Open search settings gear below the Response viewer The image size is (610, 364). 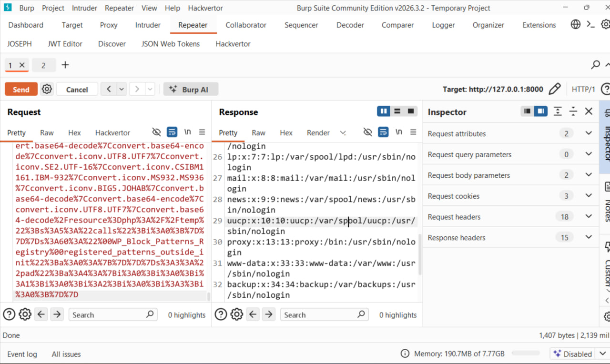(237, 314)
